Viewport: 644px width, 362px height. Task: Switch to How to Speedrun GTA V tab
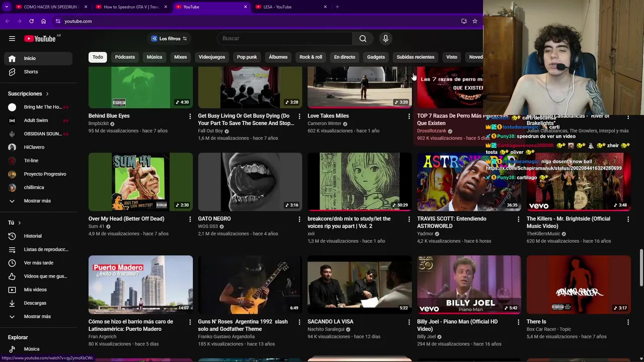coord(130,7)
